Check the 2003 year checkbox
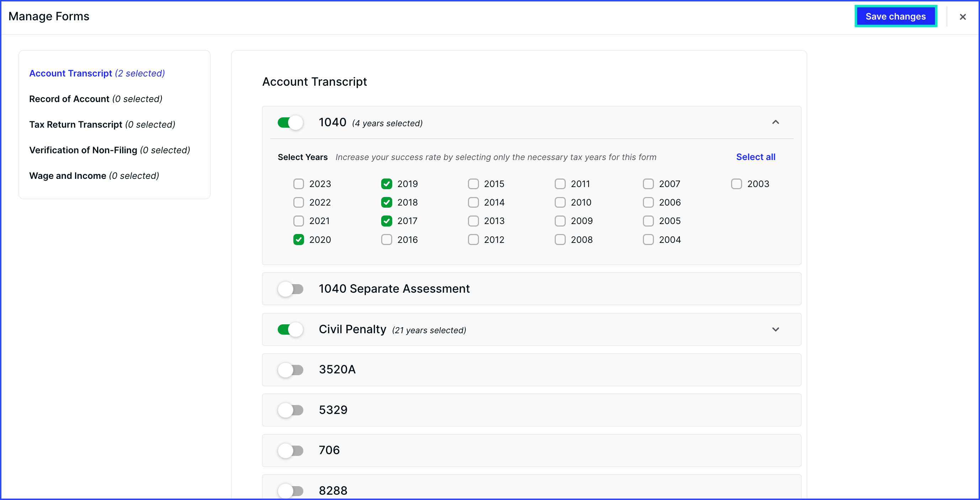The image size is (980, 500). pos(736,184)
